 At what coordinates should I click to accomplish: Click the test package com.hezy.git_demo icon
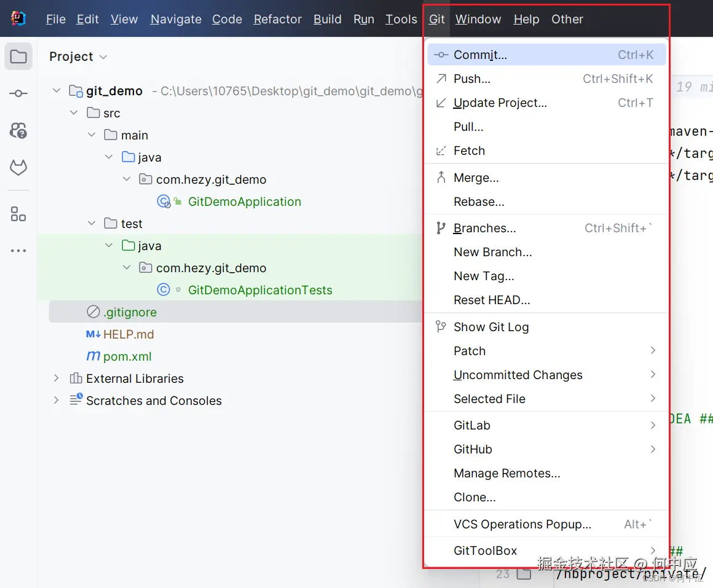click(x=146, y=267)
